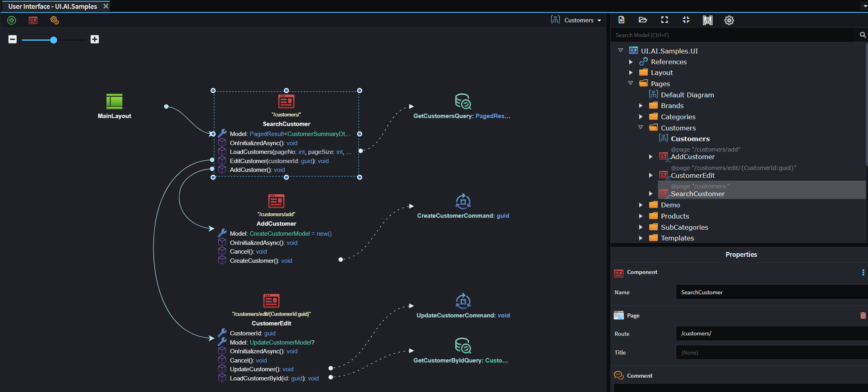This screenshot has width=868, height=392.
Task: Click the collapse arrows icon in the right toolbar
Action: [x=686, y=20]
